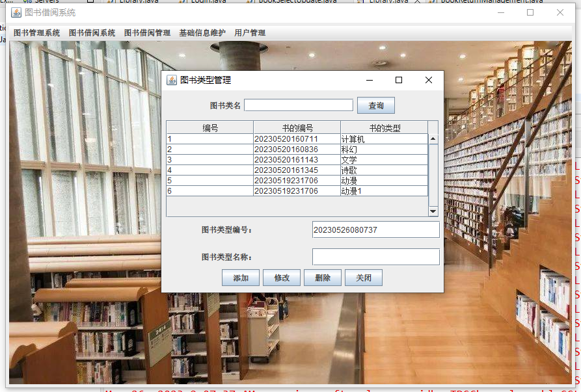The height and width of the screenshot is (392, 581).
Task: Click the 书的类型 column header
Action: (385, 128)
